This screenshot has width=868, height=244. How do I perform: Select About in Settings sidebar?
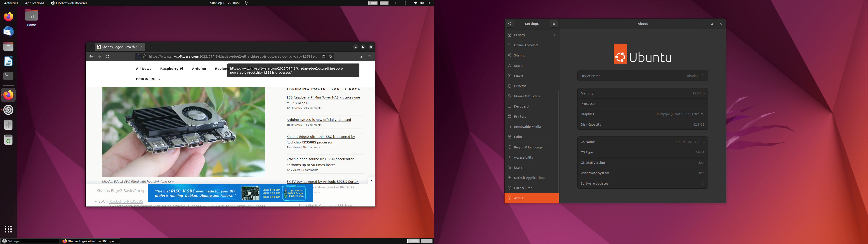(x=532, y=198)
